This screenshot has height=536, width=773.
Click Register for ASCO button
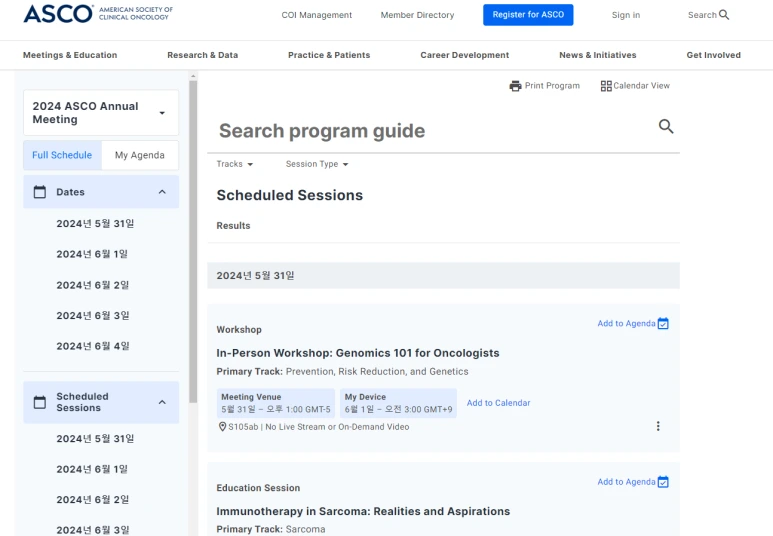point(528,15)
